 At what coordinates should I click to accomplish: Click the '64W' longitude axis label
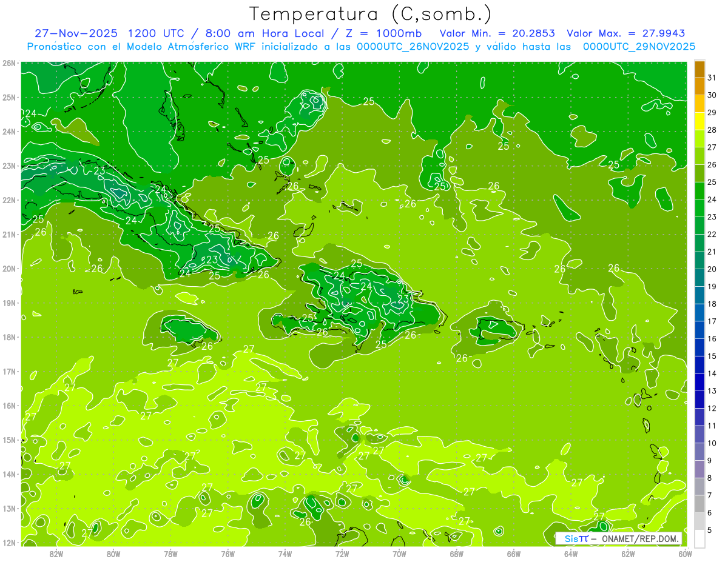[x=571, y=553]
